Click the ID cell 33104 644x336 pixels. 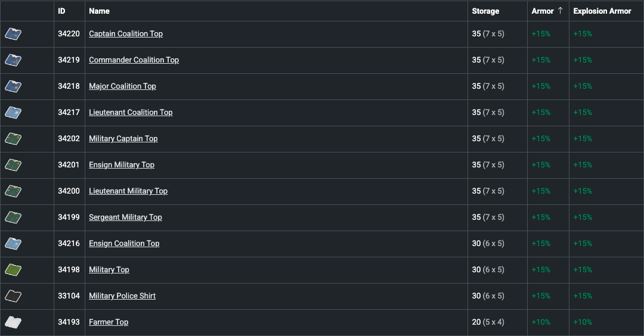coord(69,296)
